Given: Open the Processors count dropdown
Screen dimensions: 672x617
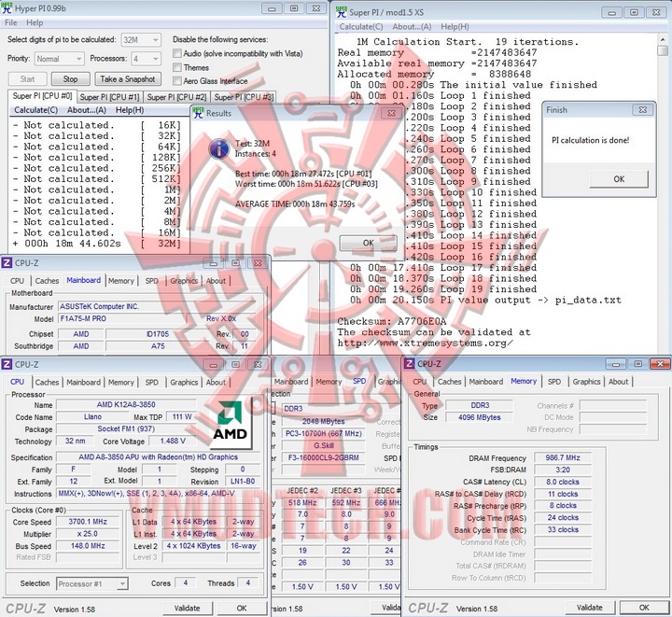Looking at the screenshot, I should coord(147,59).
